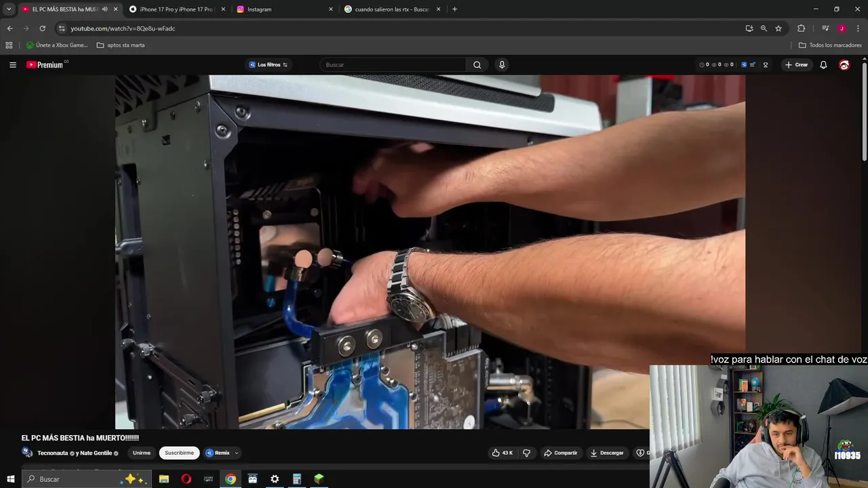Screen dimensions: 868x488
Task: Bookmark this page with the star
Action: 778,28
